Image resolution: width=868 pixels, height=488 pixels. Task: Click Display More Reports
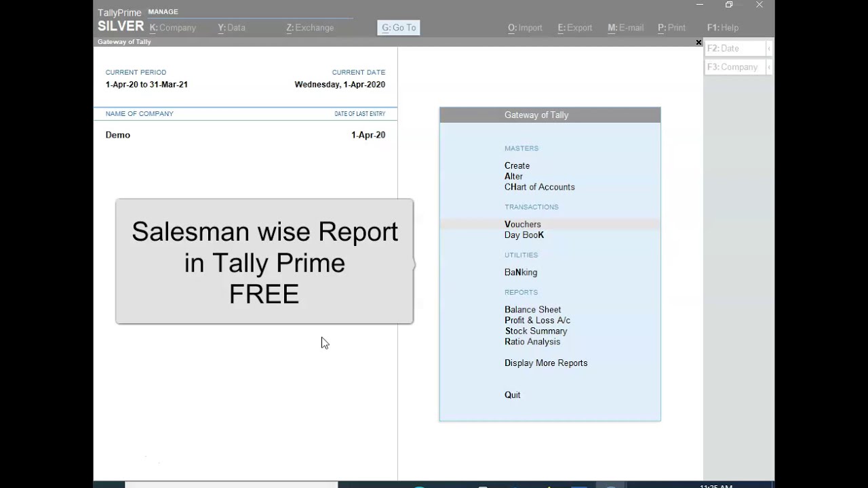(546, 363)
